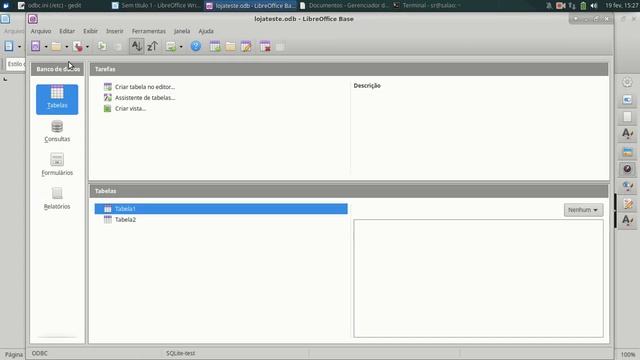This screenshot has height=360, width=640.
Task: Switch to the Terminal taskbar window
Action: pos(427,5)
